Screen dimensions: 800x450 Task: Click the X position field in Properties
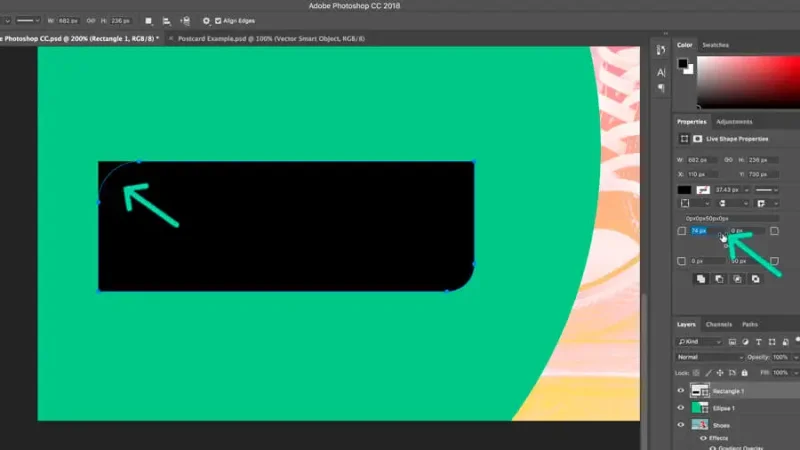[x=702, y=174]
